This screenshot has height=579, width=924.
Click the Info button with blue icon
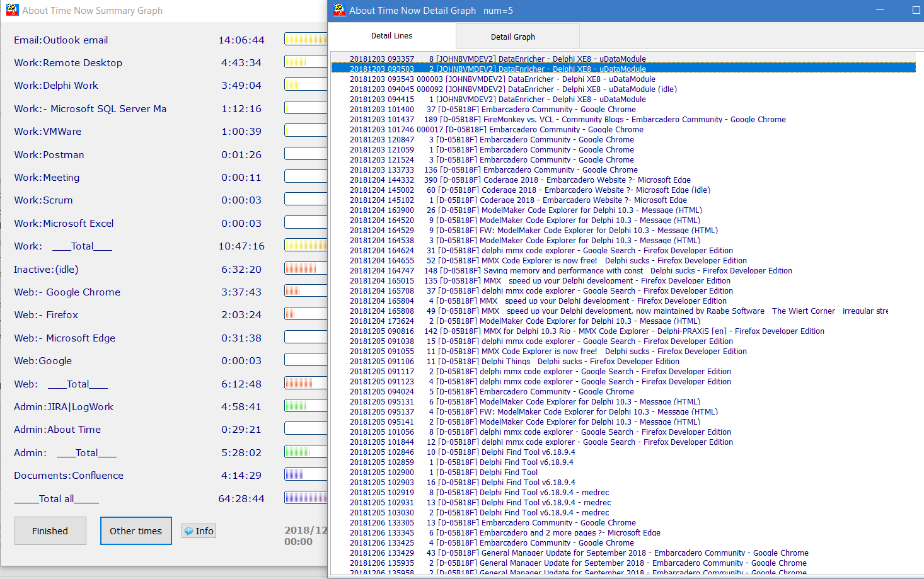pos(199,531)
